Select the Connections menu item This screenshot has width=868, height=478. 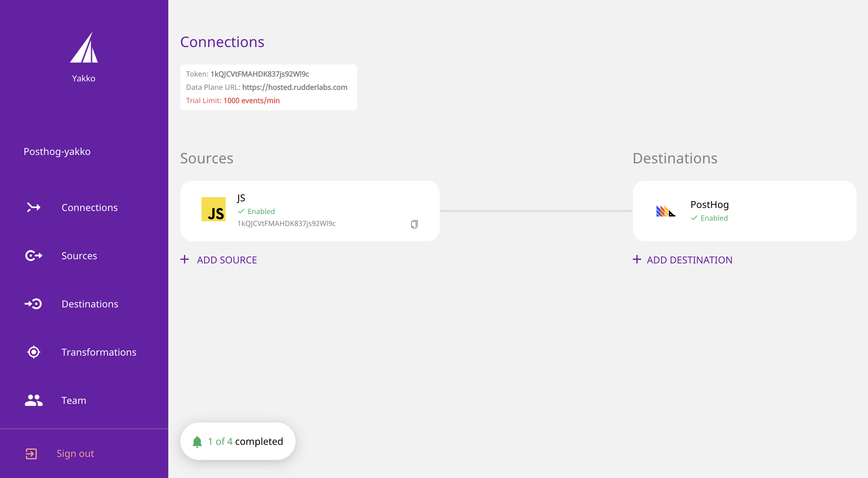pos(89,207)
